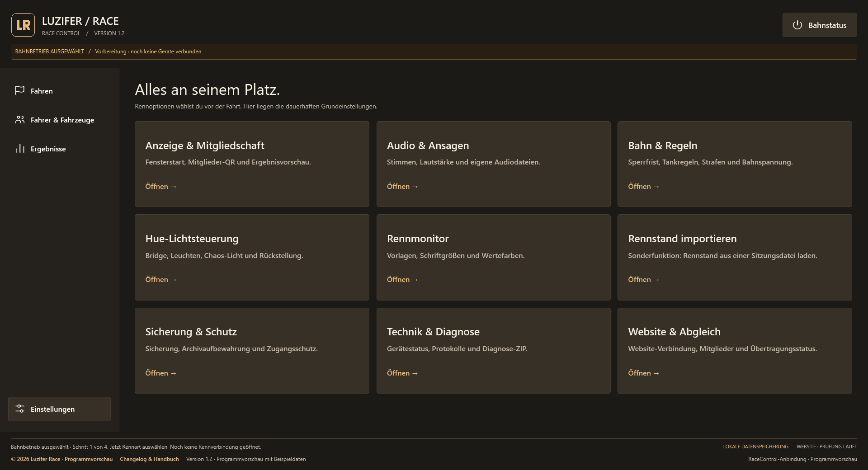Click the bar chart icon beside Ergebnisse
868x470 pixels.
[20, 149]
